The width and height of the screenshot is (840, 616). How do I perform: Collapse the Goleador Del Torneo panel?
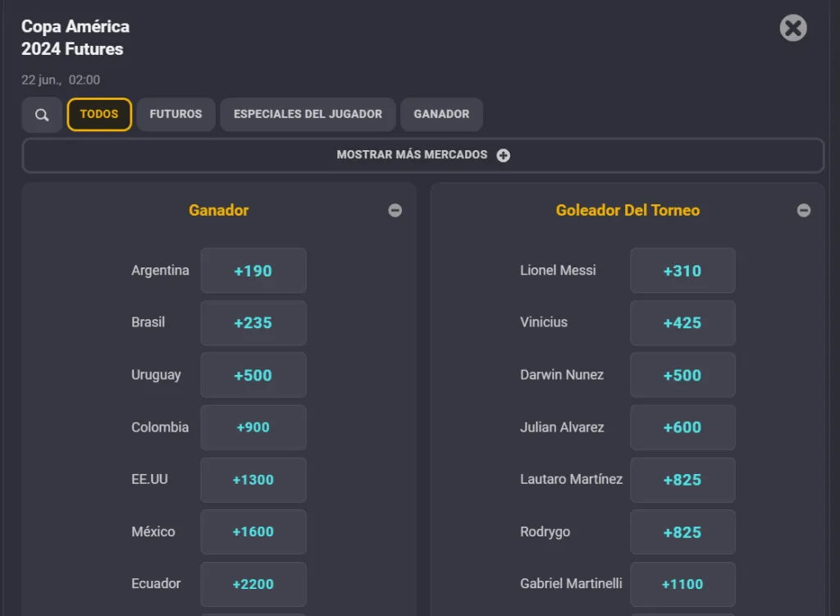pos(803,210)
